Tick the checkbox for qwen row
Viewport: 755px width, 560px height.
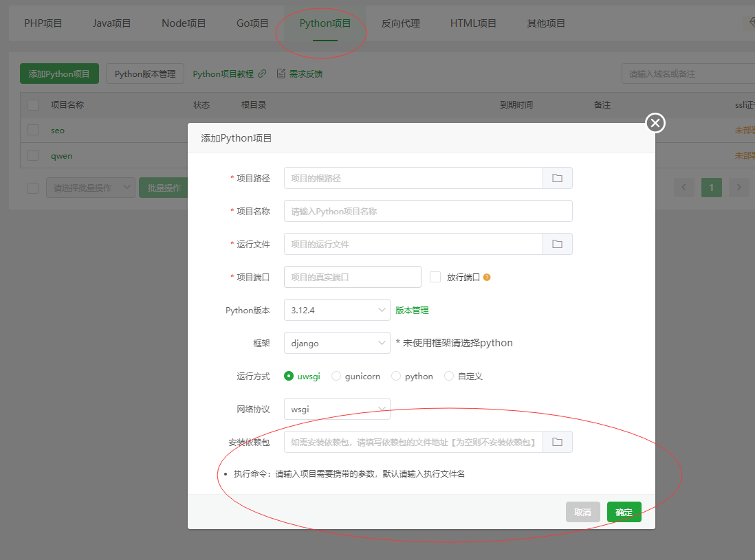pos(33,155)
